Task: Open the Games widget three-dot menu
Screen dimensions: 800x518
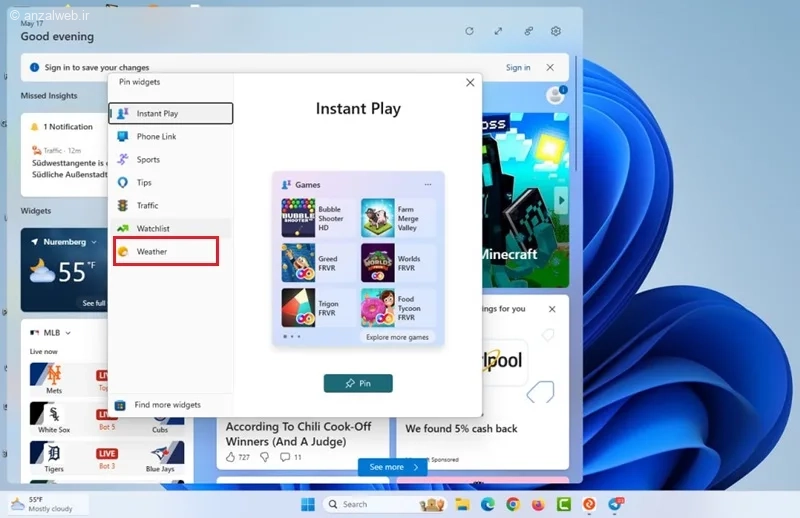Action: point(428,185)
